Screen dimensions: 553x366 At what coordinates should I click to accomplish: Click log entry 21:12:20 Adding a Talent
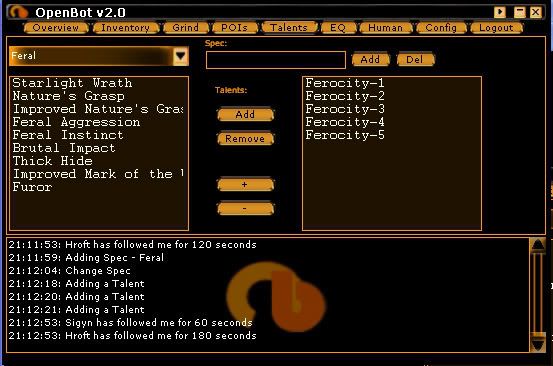[77, 297]
